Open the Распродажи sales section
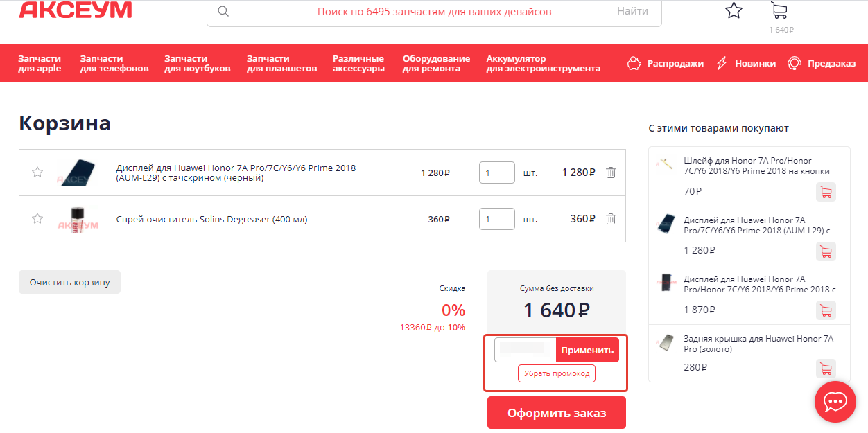 [666, 63]
